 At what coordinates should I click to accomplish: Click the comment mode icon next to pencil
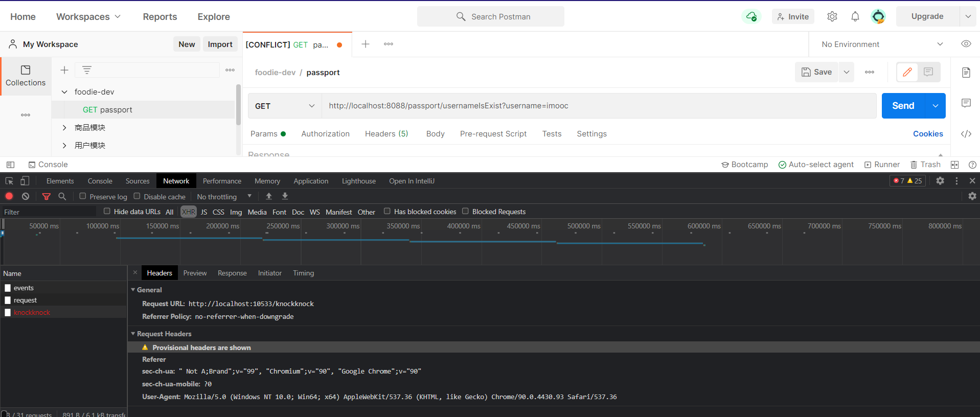(x=929, y=72)
